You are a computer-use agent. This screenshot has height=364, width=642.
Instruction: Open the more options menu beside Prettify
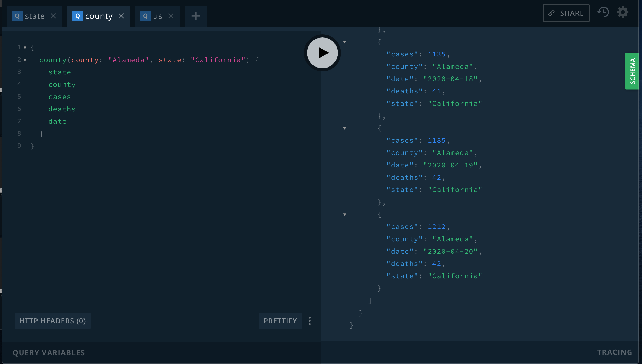pos(310,321)
